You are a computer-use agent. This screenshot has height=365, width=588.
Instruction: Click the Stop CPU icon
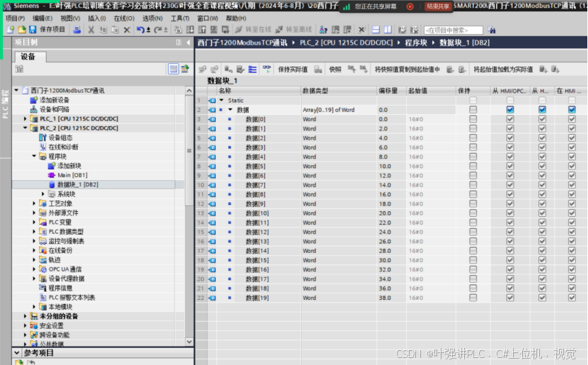click(348, 30)
